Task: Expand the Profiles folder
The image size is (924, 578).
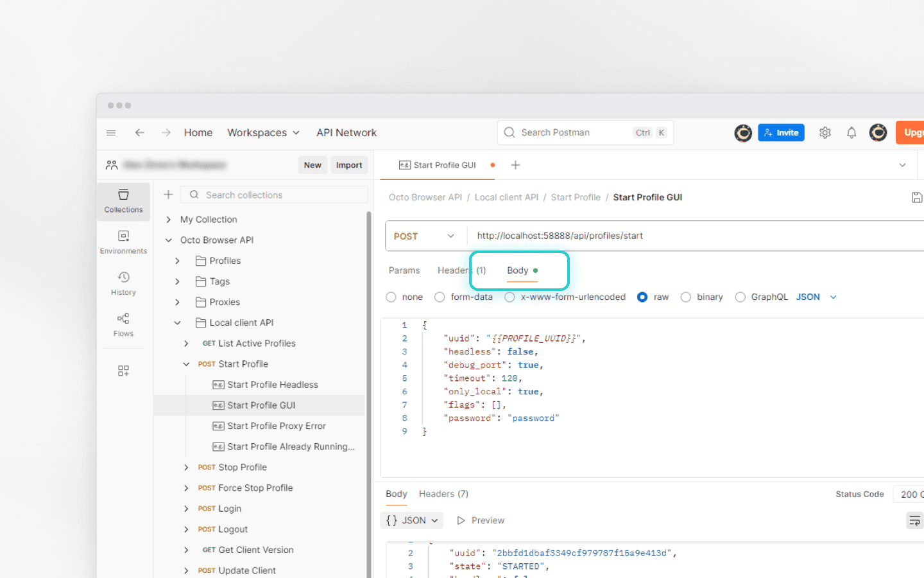Action: [177, 261]
